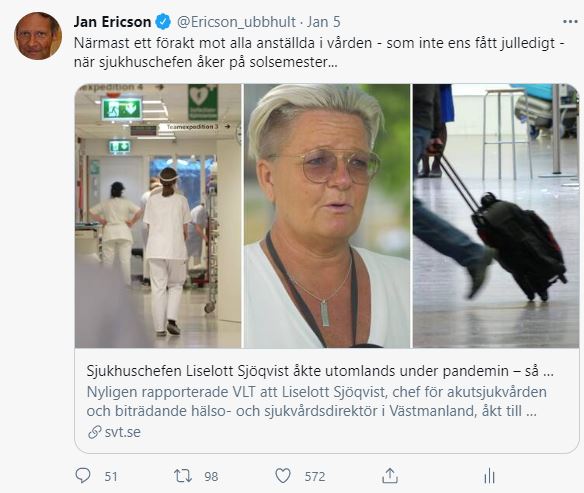
Task: Click the link chain icon beside svt.se
Action: tap(95, 432)
